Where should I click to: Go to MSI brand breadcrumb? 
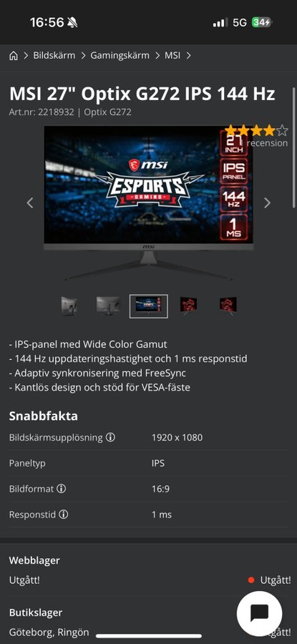172,55
